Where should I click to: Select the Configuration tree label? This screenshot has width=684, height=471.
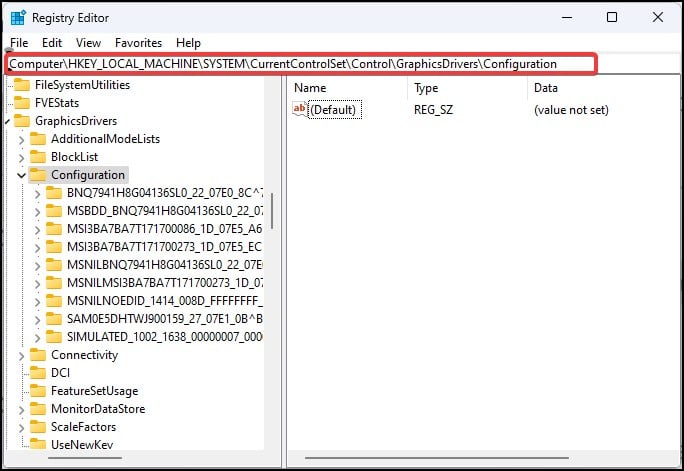click(88, 175)
